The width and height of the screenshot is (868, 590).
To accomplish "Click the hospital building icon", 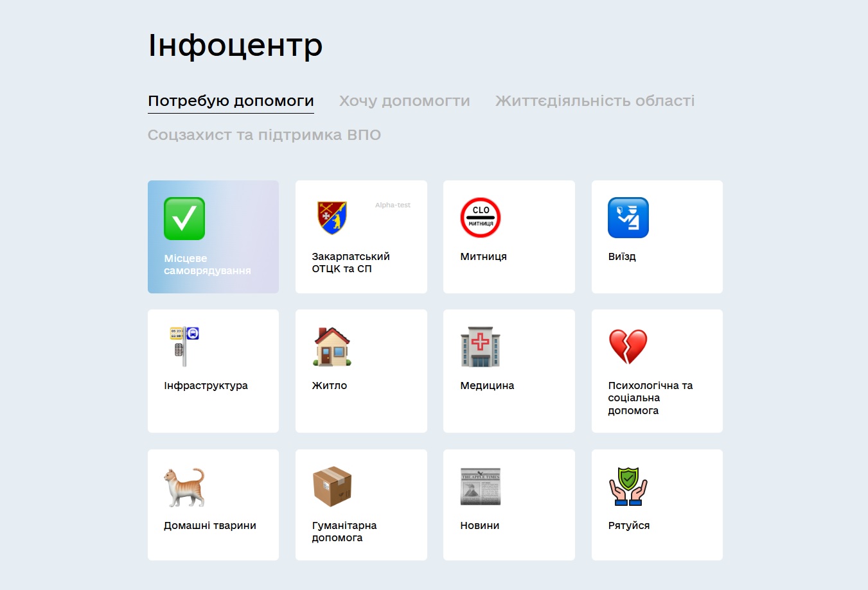I will 481,347.
